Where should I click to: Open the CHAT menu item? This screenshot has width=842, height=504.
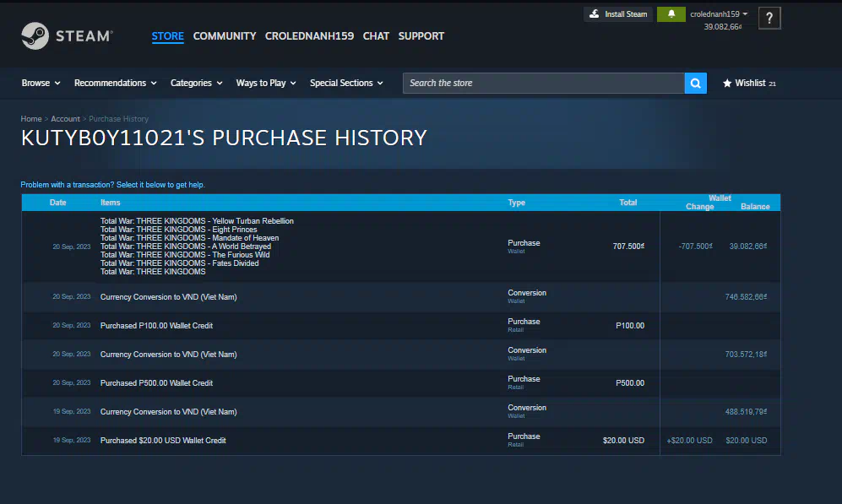(x=376, y=36)
